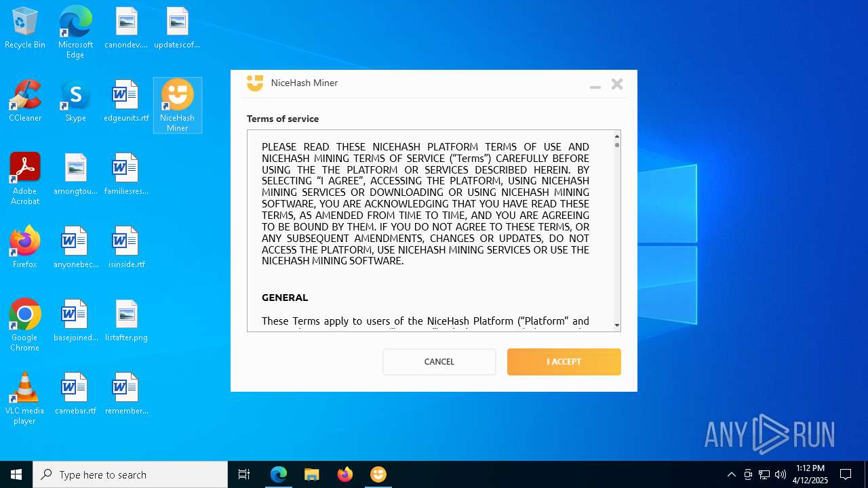This screenshot has width=868, height=488.
Task: Close the NiceHash Miner window
Action: click(x=617, y=84)
